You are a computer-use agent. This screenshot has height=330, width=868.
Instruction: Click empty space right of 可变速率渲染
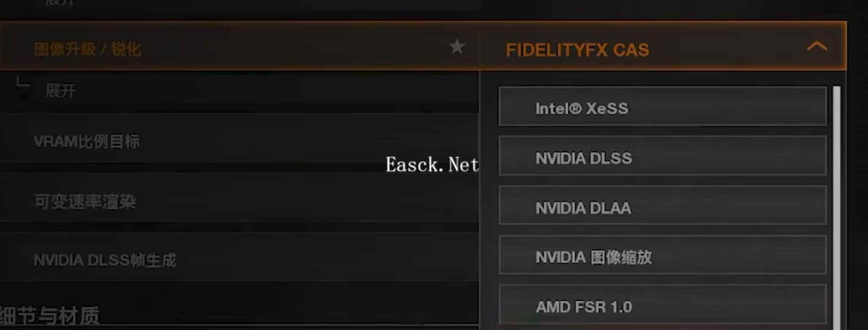(x=311, y=202)
